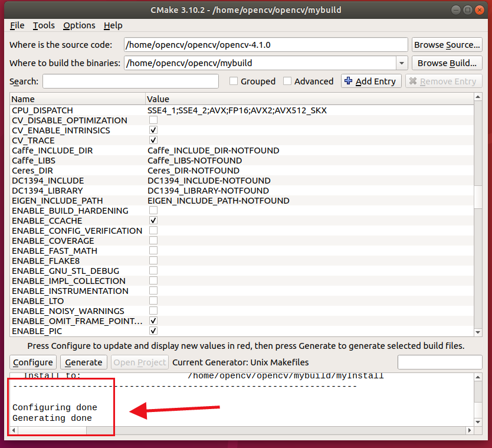Check ENABLE_GNU_STL_DEBUG option

(153, 270)
